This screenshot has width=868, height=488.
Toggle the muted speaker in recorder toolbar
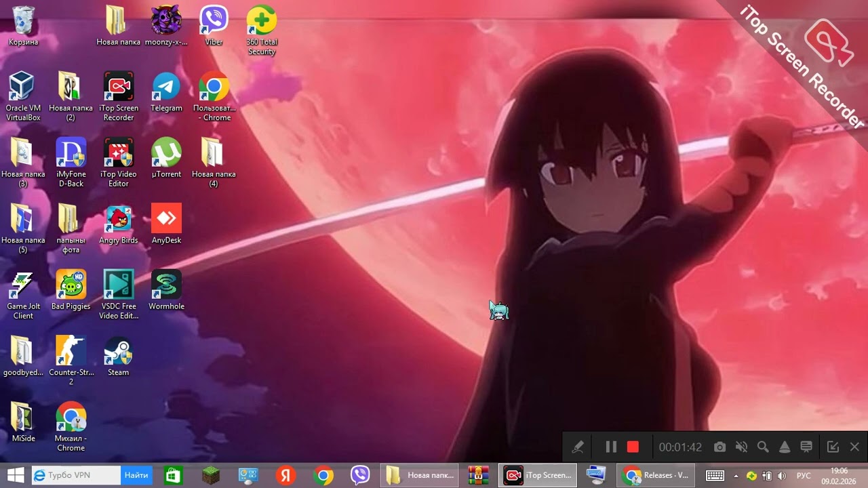click(x=741, y=447)
